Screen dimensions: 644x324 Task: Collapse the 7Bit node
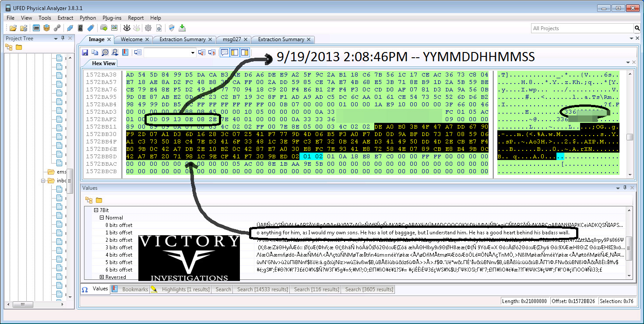96,210
